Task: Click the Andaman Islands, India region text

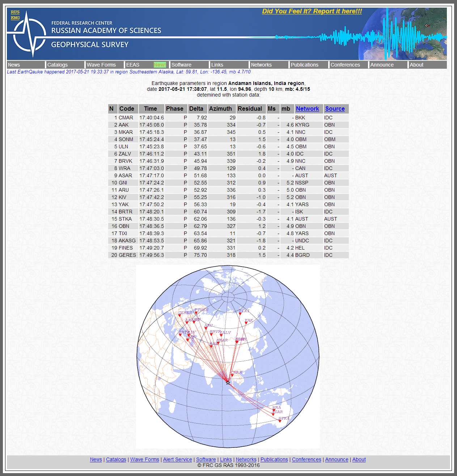Action: click(x=266, y=83)
